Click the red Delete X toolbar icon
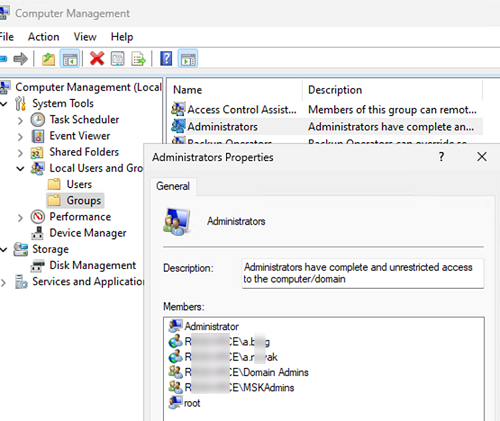This screenshot has height=421, width=500. pos(97,59)
